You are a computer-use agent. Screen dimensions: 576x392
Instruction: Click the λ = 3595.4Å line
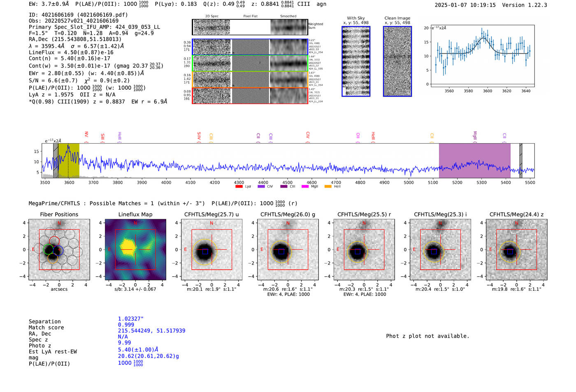pyautogui.click(x=47, y=46)
